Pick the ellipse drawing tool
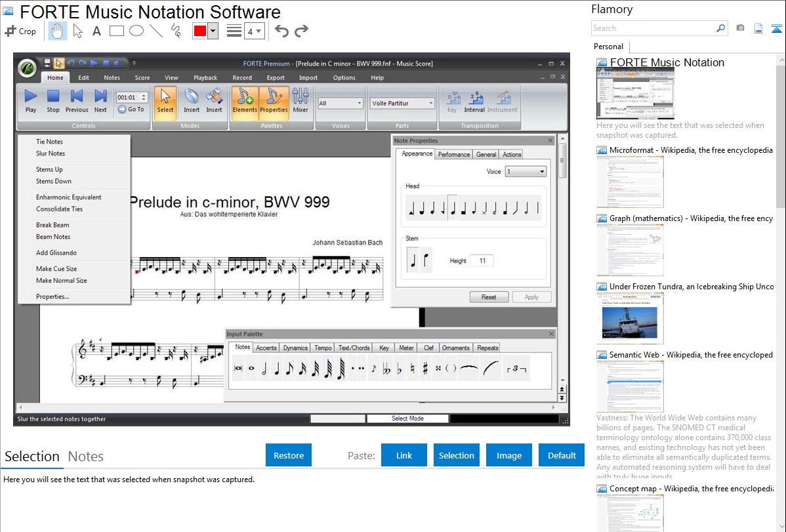The height and width of the screenshot is (532, 786). (x=136, y=31)
